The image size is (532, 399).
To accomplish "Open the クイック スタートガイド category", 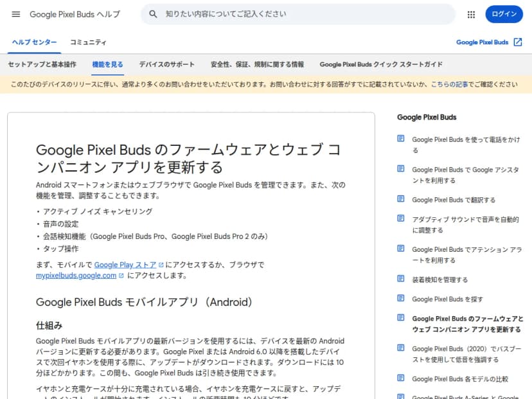I will (381, 64).
